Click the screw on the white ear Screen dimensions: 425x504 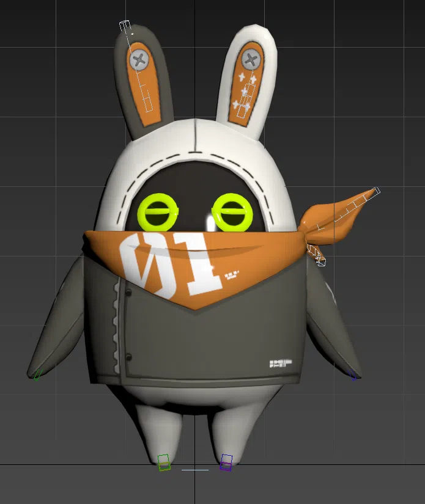pyautogui.click(x=250, y=59)
